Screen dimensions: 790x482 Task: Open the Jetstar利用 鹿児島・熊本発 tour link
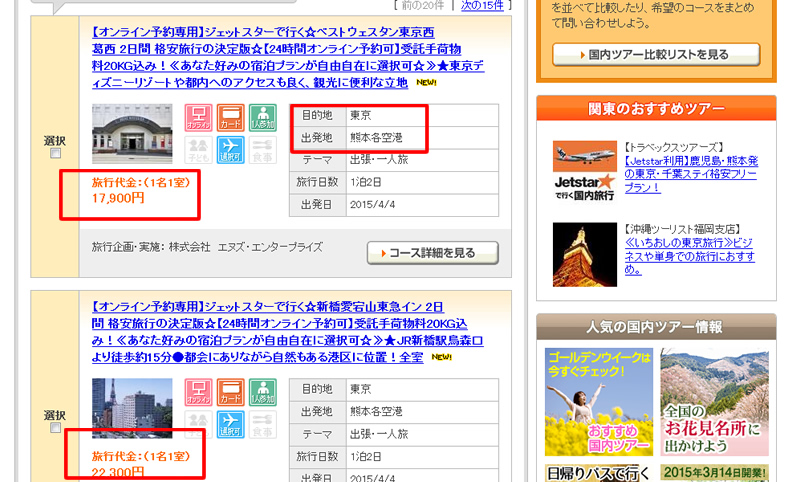[691, 174]
